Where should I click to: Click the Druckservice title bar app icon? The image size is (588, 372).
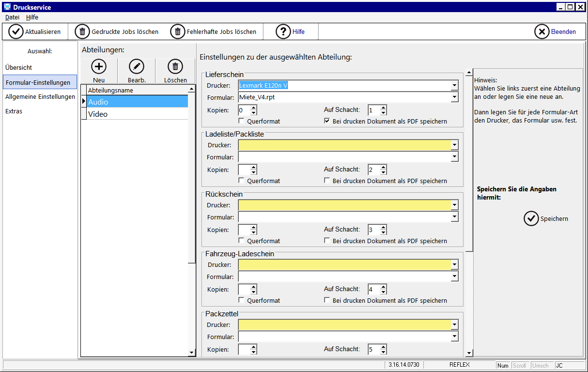click(7, 7)
